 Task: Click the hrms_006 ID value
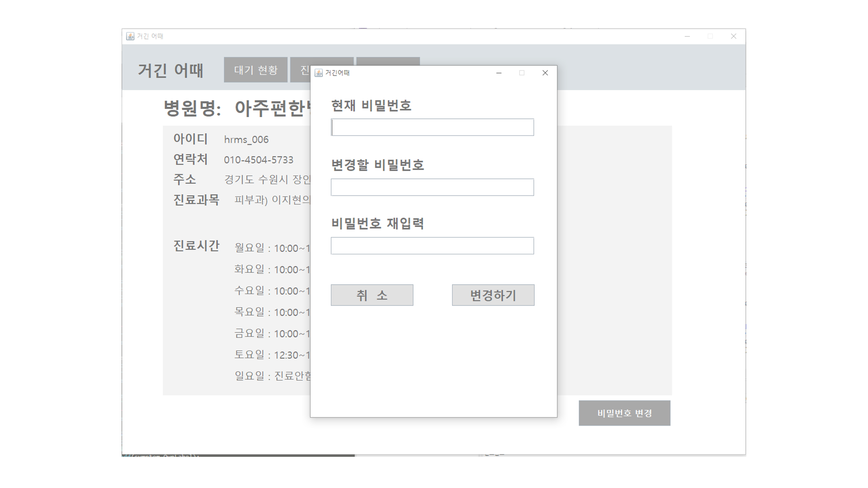pos(246,140)
